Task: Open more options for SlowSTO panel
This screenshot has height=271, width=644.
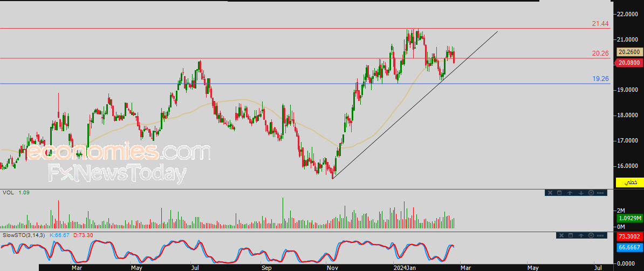Action: pyautogui.click(x=600, y=235)
